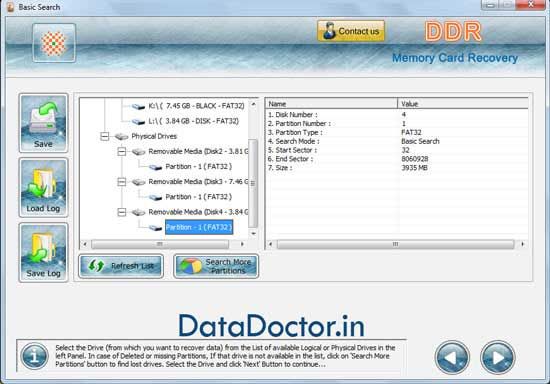550x384 pixels.
Task: Select the K:\ 7.45 GB BLACK drive
Action: [196, 106]
